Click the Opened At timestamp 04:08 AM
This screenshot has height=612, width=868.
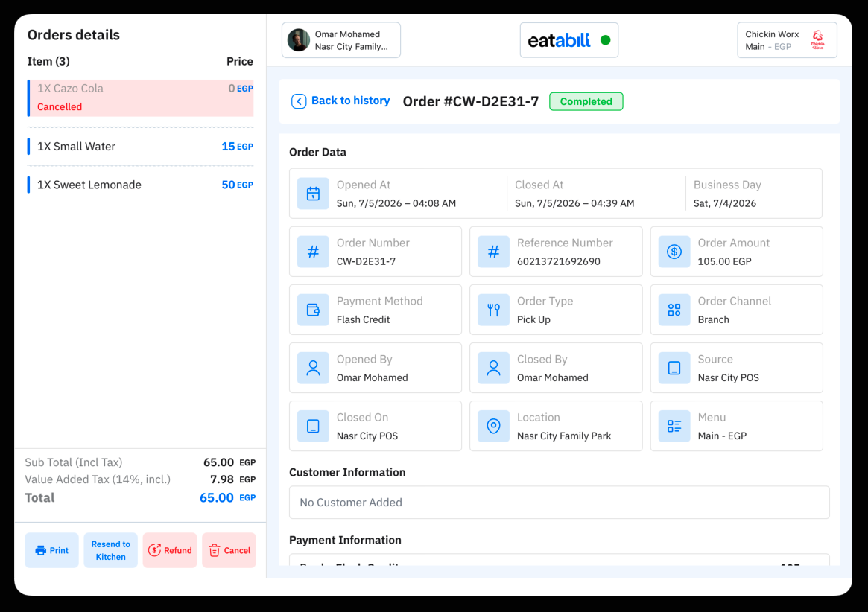tap(396, 203)
